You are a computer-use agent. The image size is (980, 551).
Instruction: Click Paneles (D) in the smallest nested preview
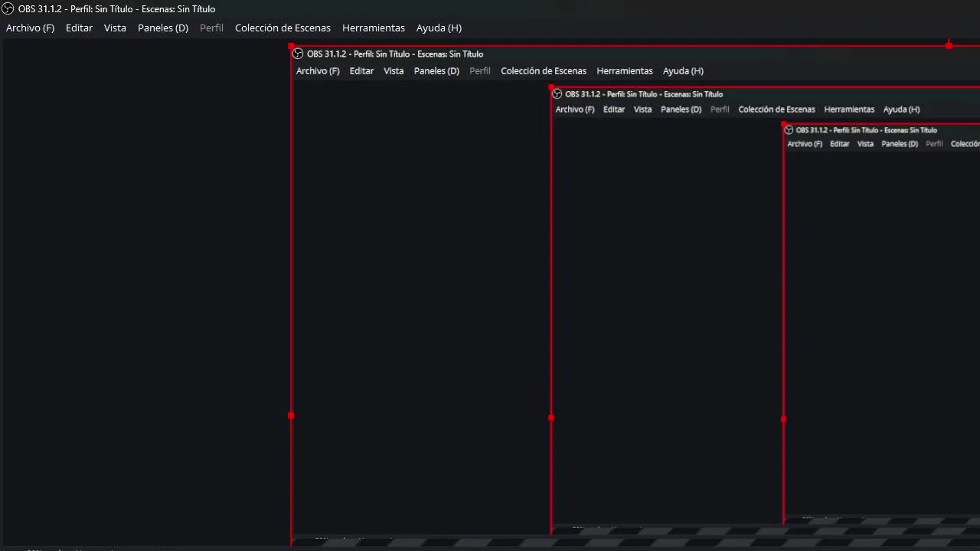click(x=900, y=144)
